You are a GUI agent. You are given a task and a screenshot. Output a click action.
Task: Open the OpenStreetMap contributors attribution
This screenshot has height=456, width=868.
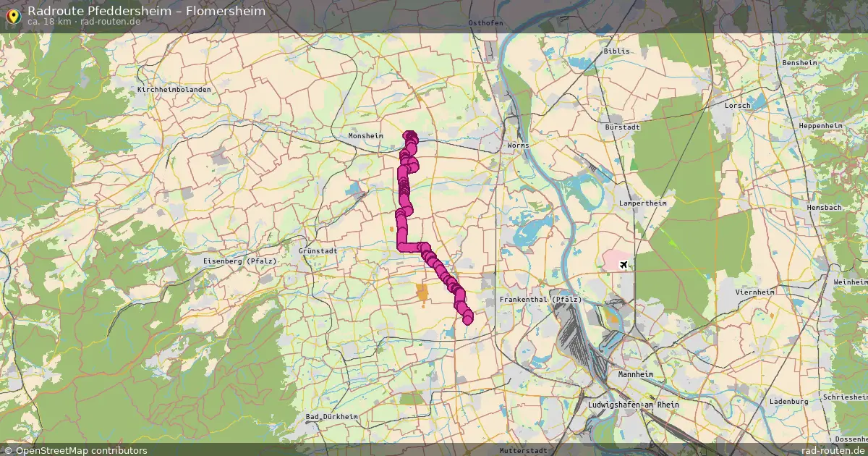(x=75, y=450)
